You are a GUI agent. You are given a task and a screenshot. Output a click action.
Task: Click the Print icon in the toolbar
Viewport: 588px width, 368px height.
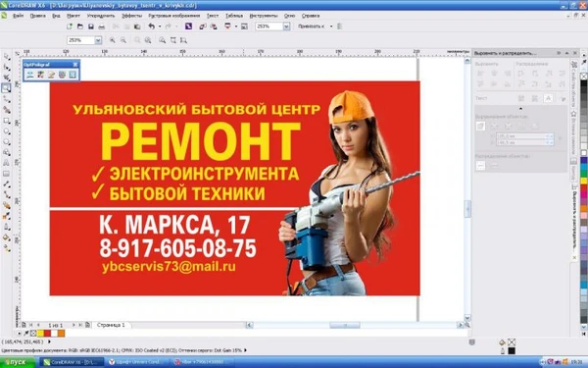coord(101,26)
